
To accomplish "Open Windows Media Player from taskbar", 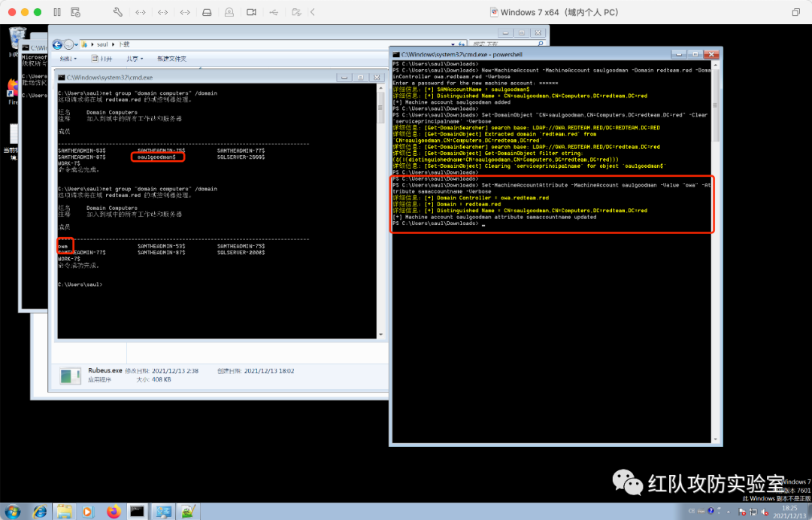I will coord(87,511).
